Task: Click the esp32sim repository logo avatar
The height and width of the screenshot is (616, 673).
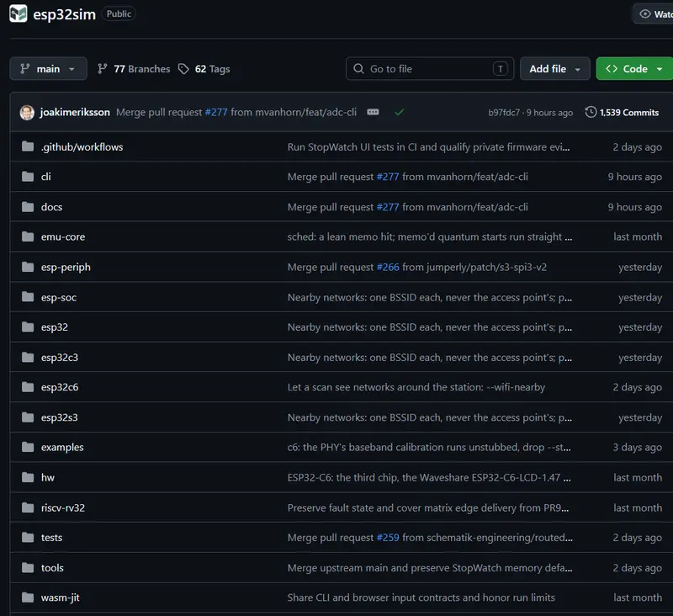Action: click(x=18, y=13)
